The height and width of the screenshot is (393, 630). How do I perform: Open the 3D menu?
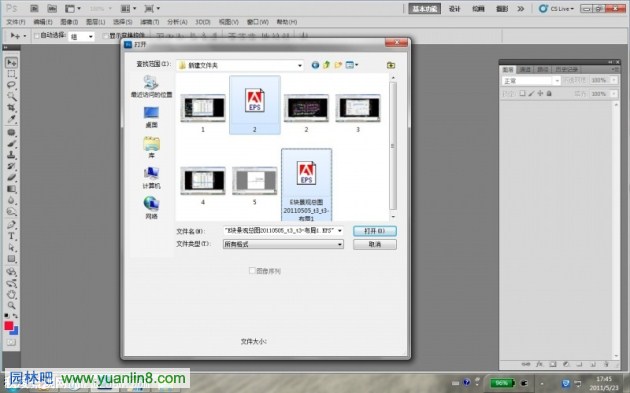(203, 22)
